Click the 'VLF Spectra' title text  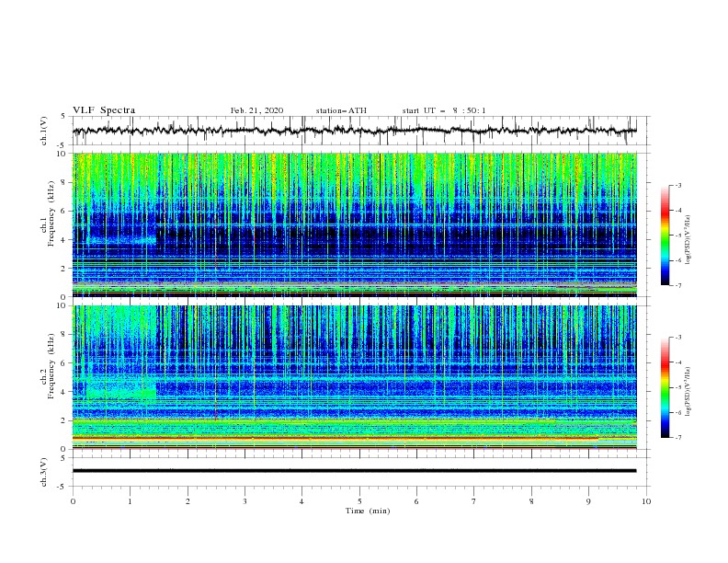104,110
